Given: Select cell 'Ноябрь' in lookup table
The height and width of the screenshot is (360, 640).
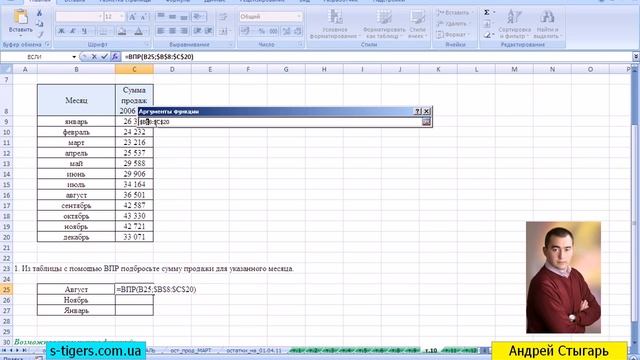Looking at the screenshot, I should click(76, 300).
